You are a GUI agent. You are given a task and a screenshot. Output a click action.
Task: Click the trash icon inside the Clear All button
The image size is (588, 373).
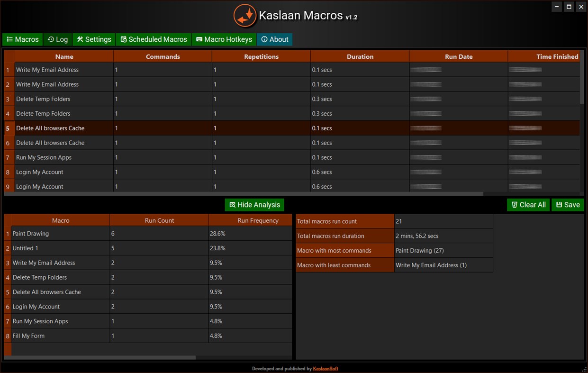(515, 205)
